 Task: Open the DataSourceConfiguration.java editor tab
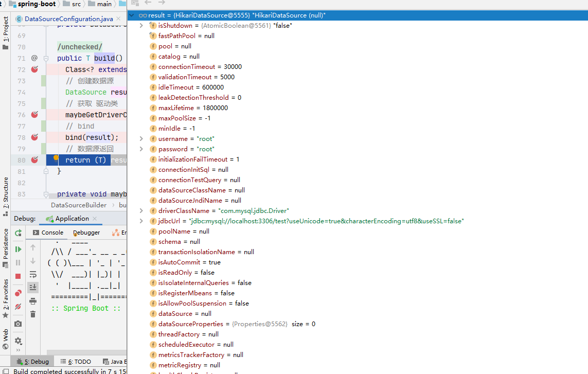tap(65, 19)
